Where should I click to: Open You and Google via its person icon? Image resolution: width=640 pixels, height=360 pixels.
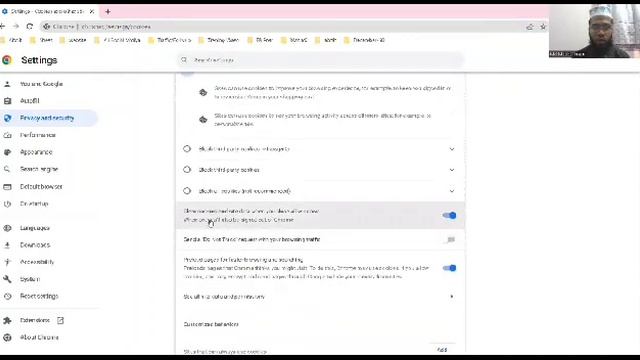pos(7,84)
